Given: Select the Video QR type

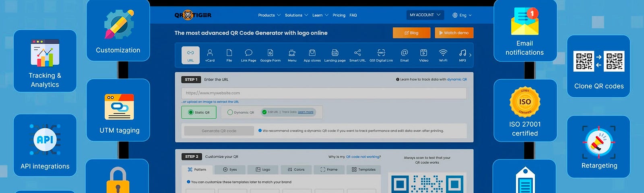Looking at the screenshot, I should (424, 55).
